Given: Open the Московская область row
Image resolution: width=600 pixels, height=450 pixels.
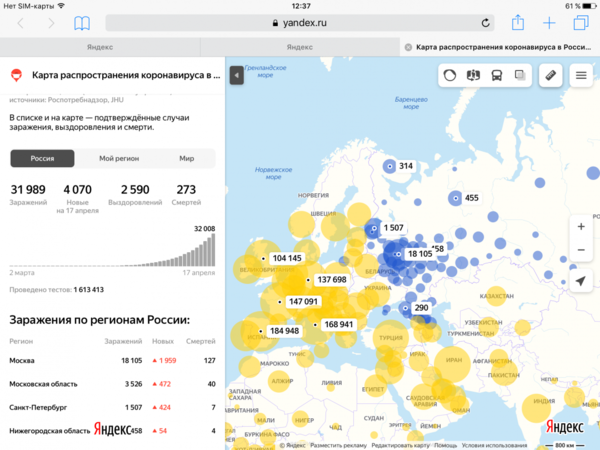Looking at the screenshot, I should point(112,384).
